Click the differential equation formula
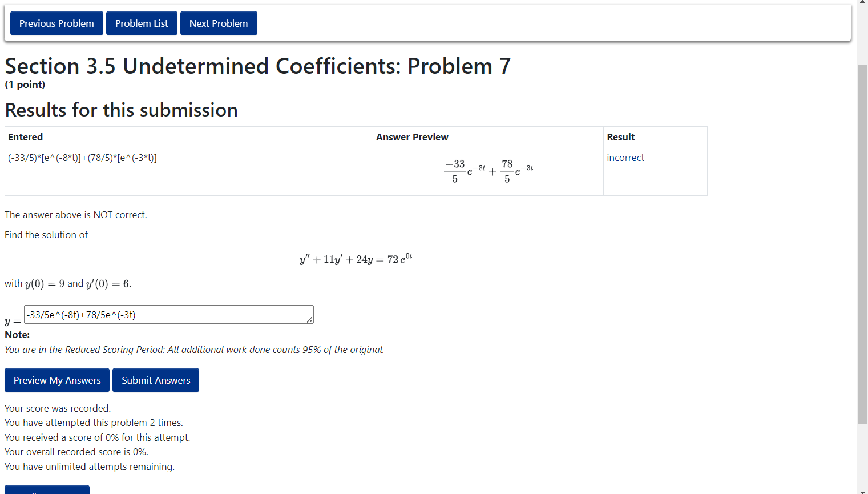 point(356,259)
